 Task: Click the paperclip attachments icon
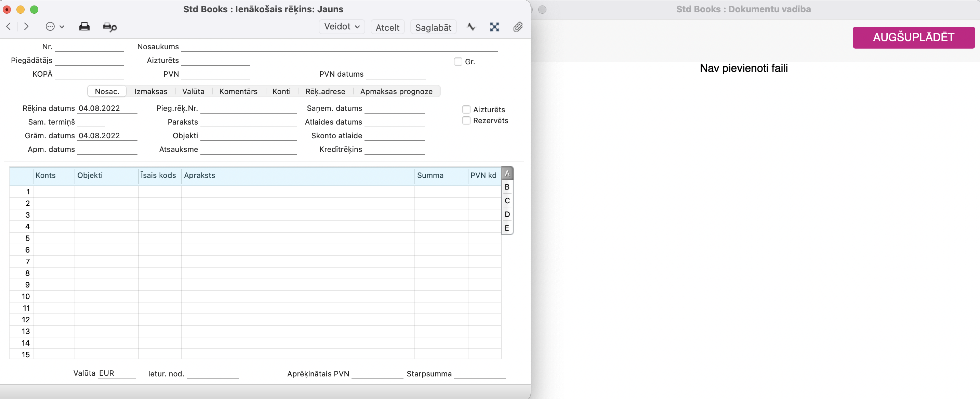pyautogui.click(x=517, y=27)
